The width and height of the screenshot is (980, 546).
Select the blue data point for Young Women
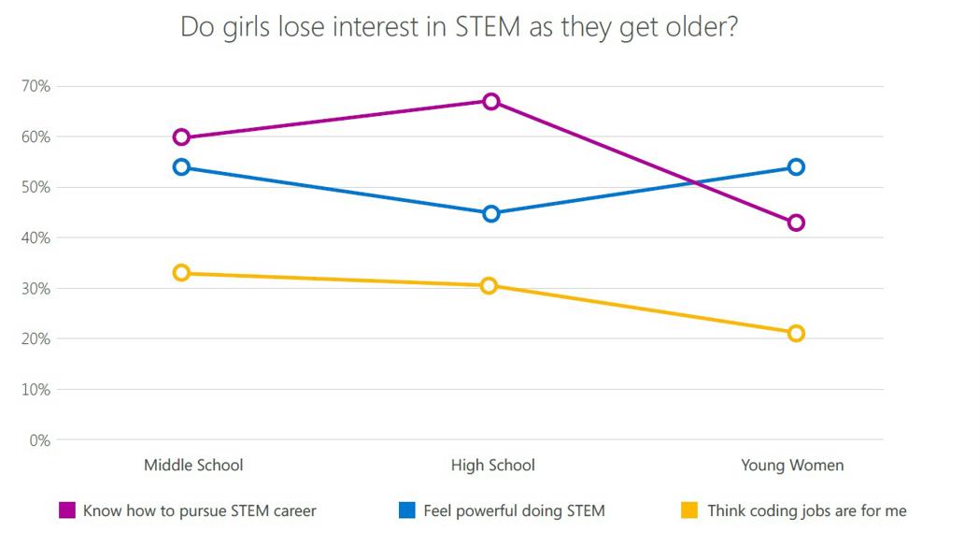pyautogui.click(x=796, y=167)
